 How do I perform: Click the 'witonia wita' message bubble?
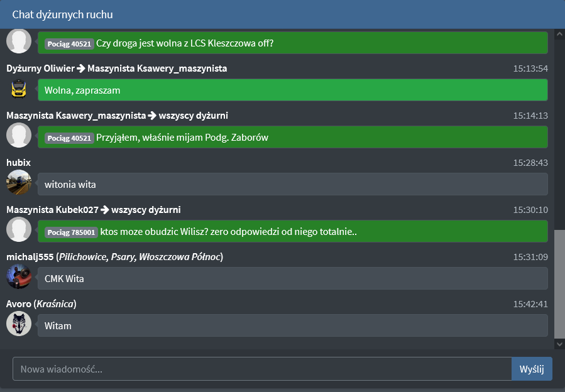point(292,184)
